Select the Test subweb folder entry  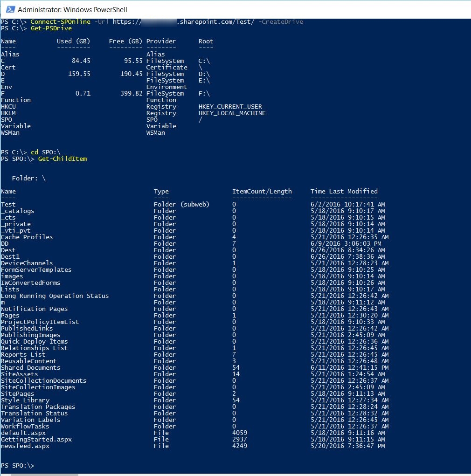(x=8, y=204)
